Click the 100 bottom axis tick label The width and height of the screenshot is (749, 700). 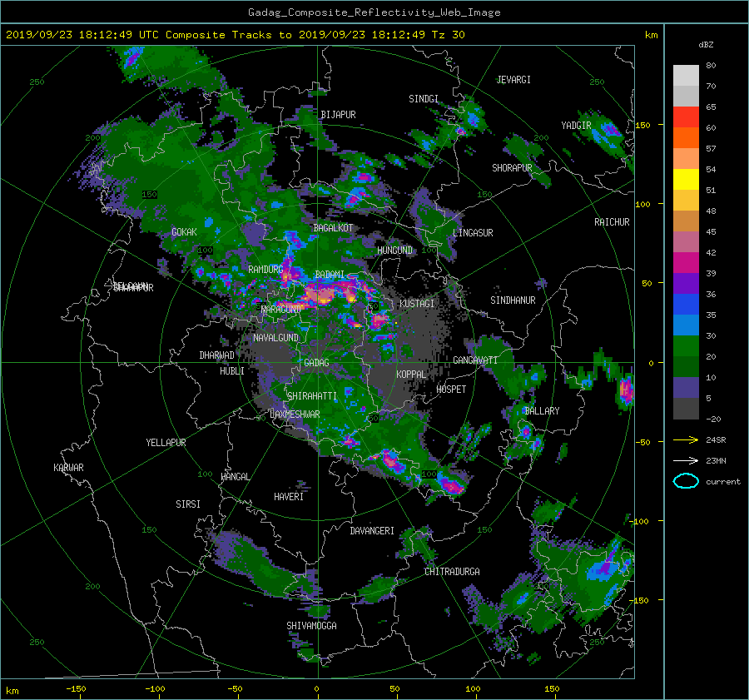click(473, 689)
